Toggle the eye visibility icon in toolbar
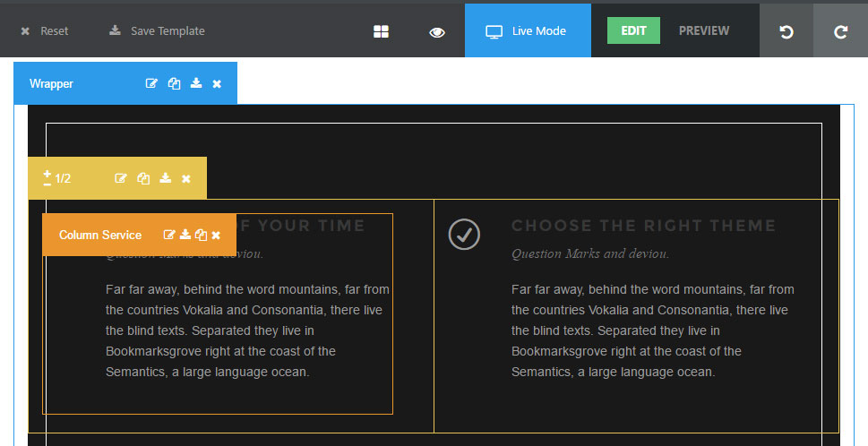 tap(437, 32)
